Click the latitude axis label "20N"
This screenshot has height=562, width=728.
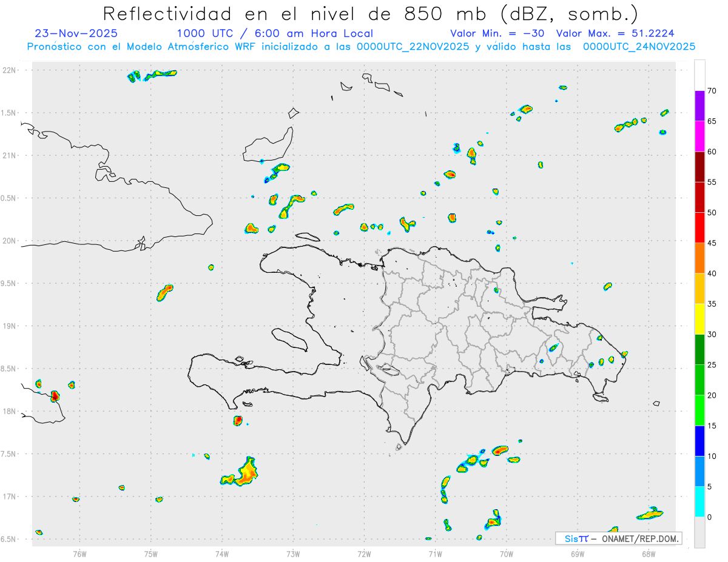point(10,241)
